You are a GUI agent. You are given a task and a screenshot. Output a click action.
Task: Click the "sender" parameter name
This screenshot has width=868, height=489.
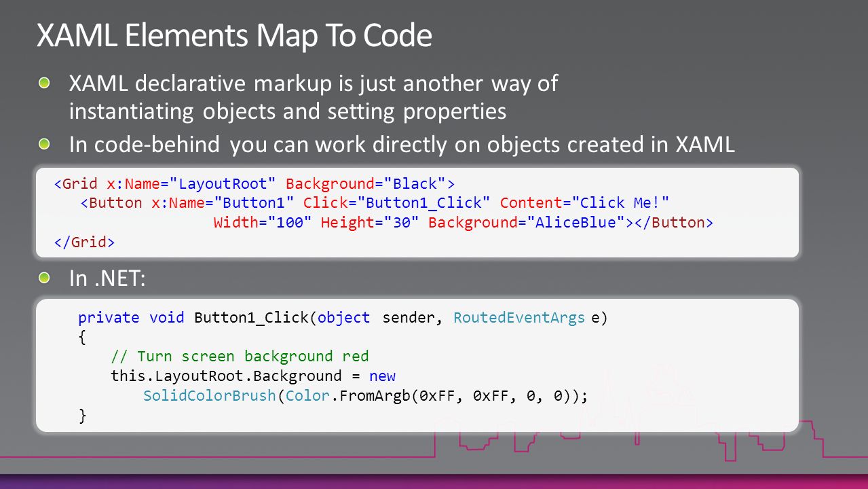click(x=410, y=317)
